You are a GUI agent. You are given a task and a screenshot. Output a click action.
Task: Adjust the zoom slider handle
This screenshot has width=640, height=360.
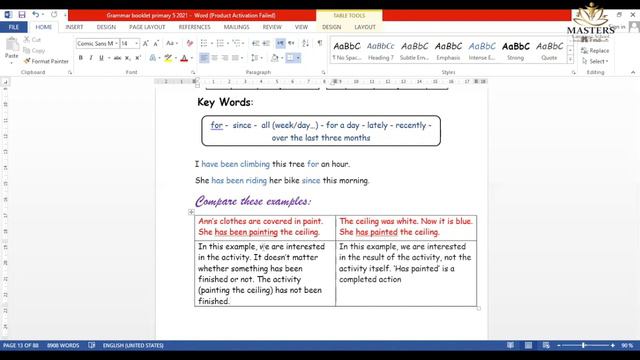tap(584, 345)
